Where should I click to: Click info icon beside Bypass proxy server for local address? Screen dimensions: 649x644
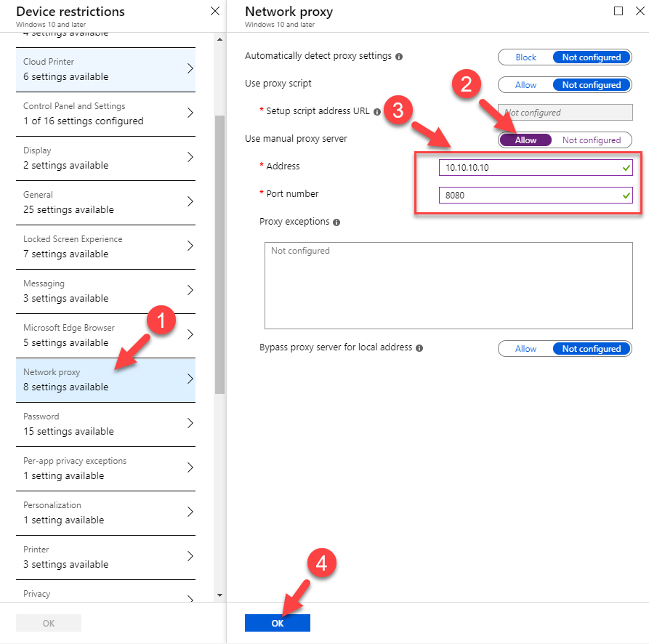419,348
